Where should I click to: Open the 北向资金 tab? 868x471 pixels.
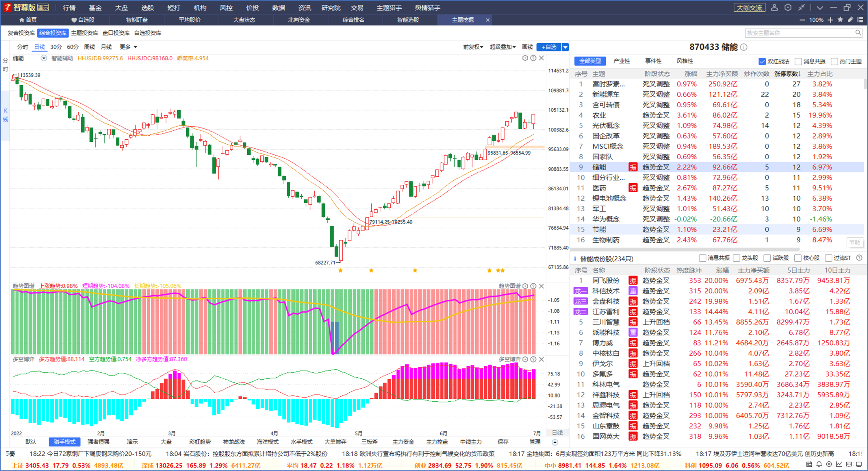[x=299, y=20]
